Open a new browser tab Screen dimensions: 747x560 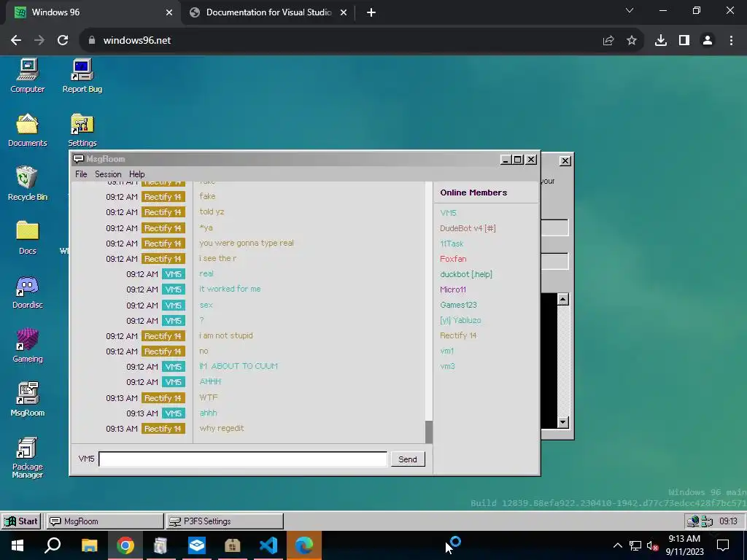[371, 12]
